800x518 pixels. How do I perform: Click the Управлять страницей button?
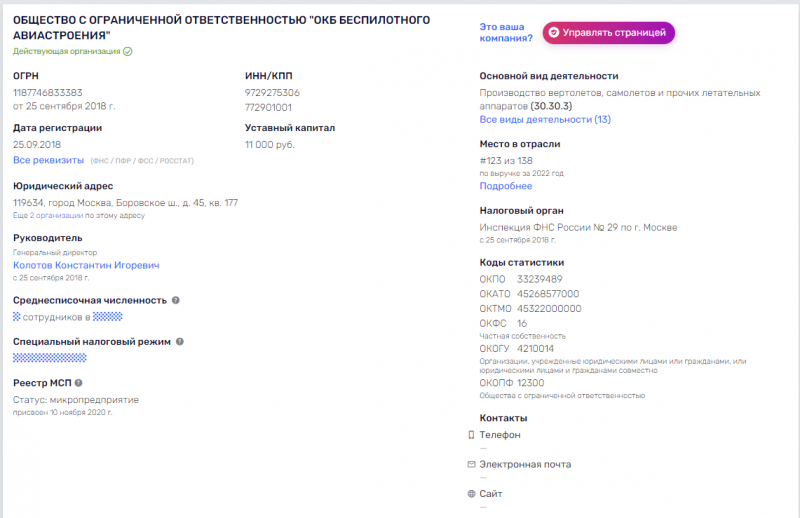pos(608,33)
